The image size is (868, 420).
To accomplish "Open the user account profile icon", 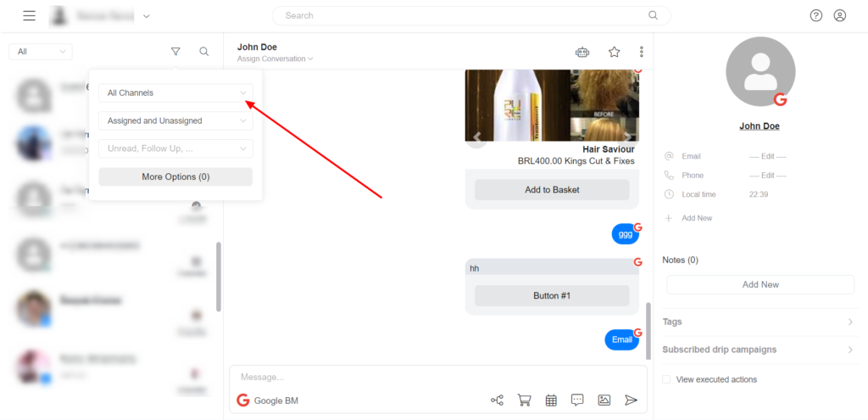I will pos(840,15).
